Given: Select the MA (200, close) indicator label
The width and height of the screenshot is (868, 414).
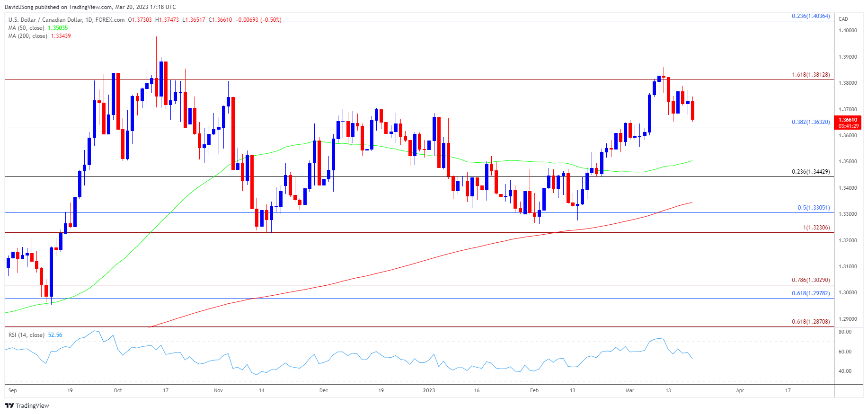Looking at the screenshot, I should pos(28,36).
